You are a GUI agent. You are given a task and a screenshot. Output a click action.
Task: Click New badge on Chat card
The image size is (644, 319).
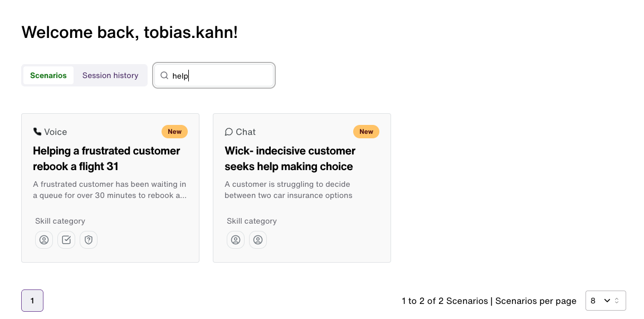[x=367, y=132]
